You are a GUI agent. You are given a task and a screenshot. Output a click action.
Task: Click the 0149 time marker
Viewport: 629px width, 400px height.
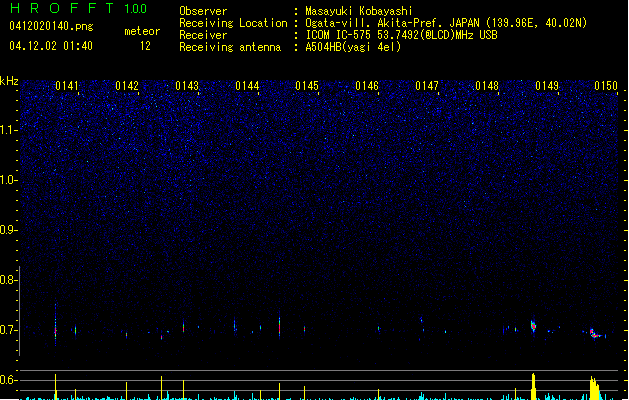[547, 86]
